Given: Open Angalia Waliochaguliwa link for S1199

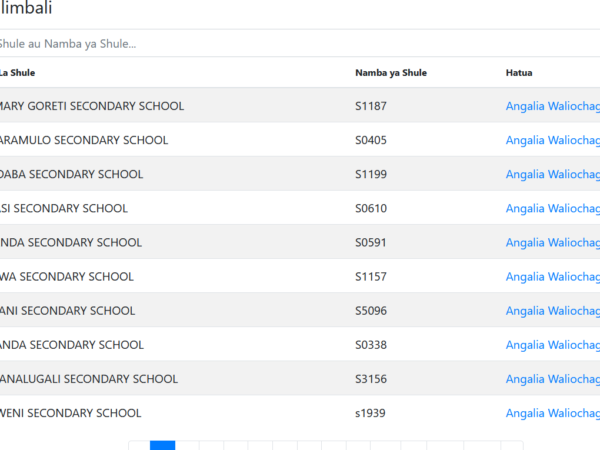Looking at the screenshot, I should coord(553,174).
